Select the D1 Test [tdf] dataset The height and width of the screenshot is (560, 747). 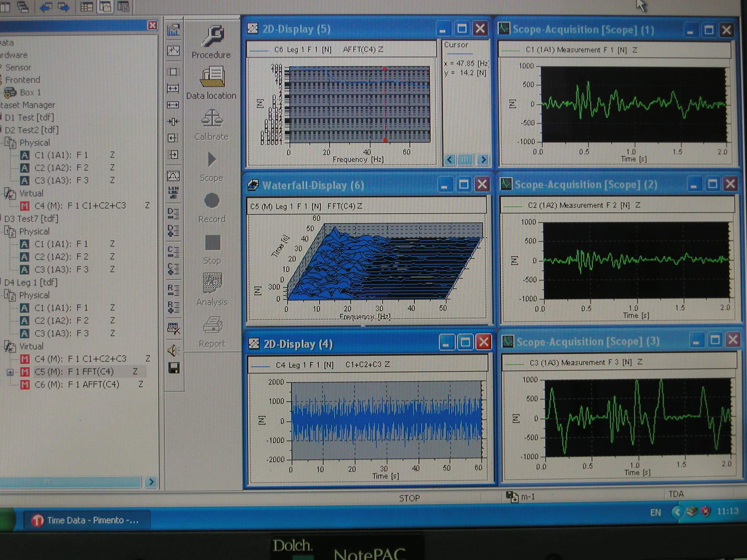click(29, 117)
